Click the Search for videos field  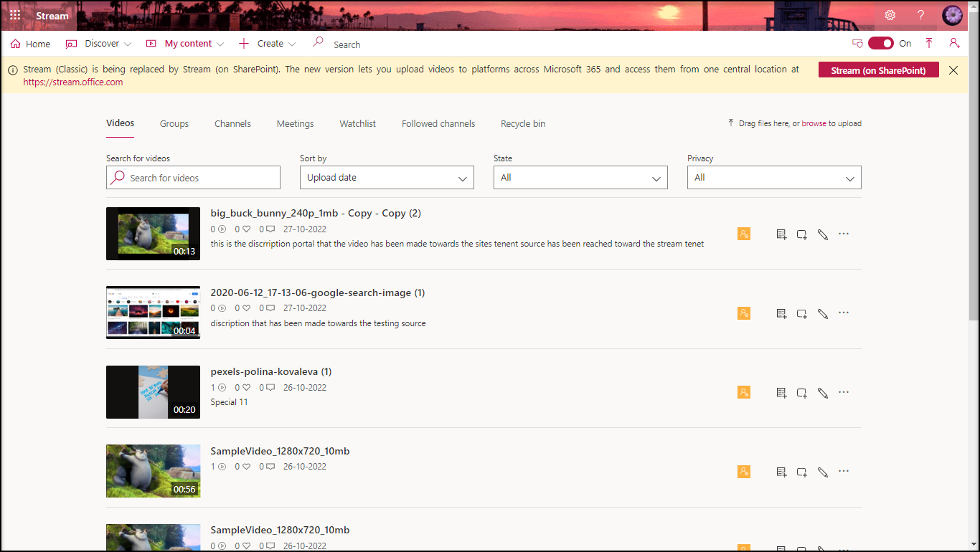click(x=193, y=178)
